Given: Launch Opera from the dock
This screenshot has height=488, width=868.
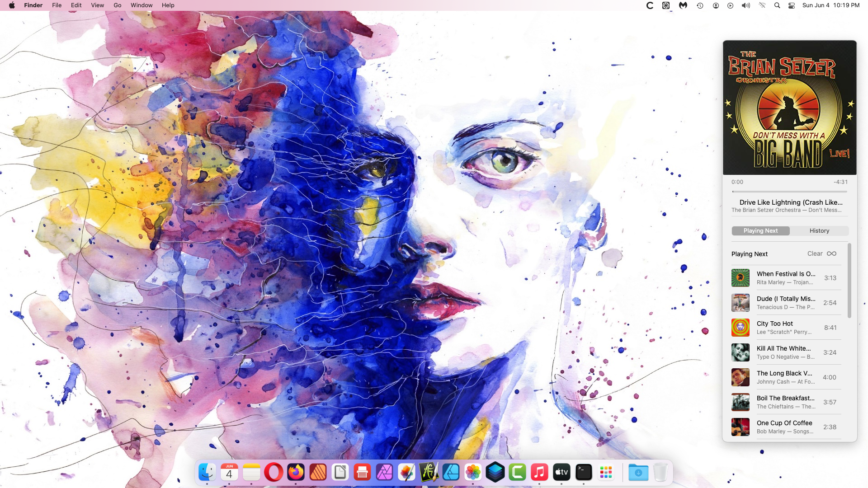Looking at the screenshot, I should (x=274, y=473).
